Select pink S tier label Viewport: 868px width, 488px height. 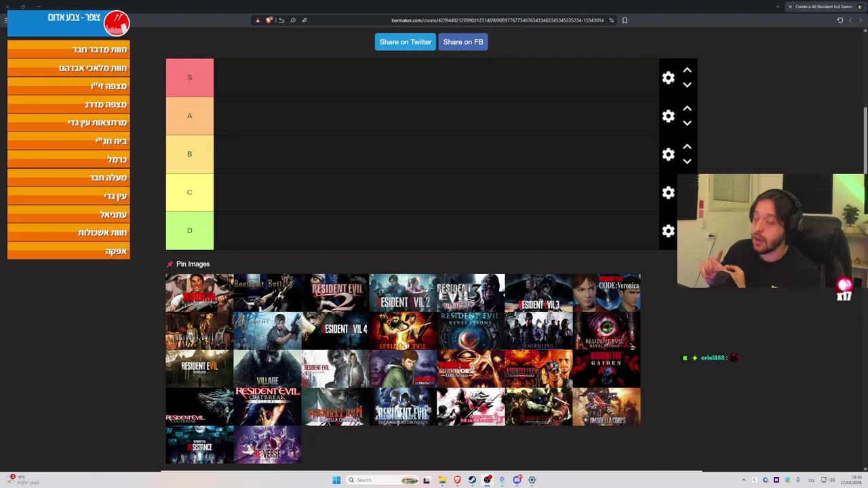(x=190, y=77)
